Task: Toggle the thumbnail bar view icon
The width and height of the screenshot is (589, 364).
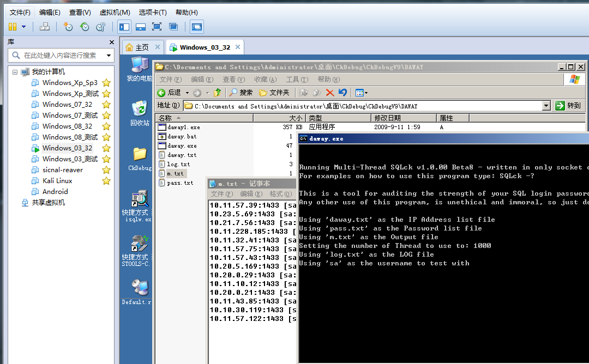Action: coord(141,27)
